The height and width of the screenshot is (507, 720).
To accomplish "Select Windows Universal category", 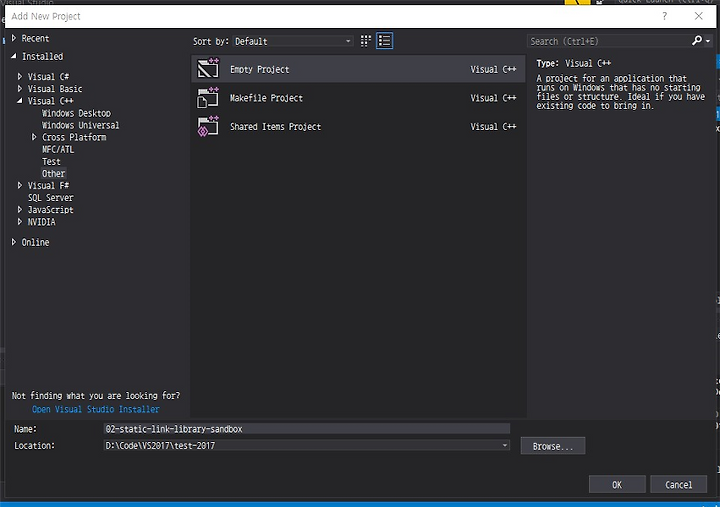I will 80,125.
